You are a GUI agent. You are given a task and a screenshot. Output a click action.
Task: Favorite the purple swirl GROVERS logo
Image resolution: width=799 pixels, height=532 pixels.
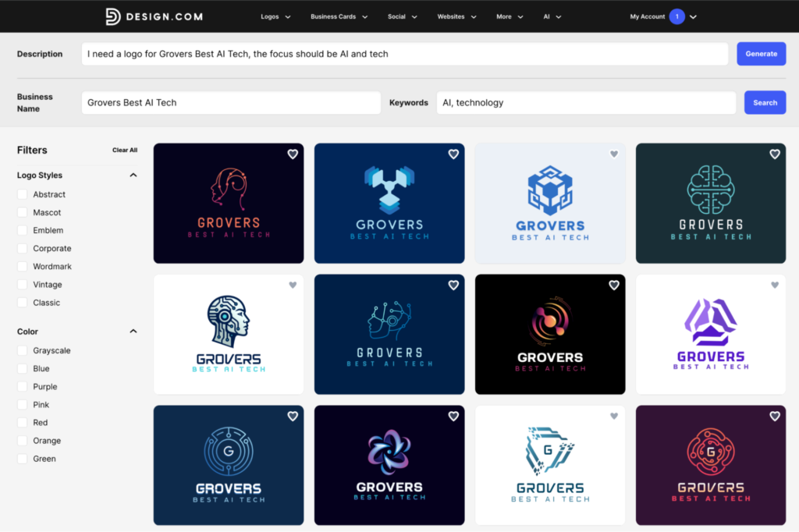(x=453, y=417)
